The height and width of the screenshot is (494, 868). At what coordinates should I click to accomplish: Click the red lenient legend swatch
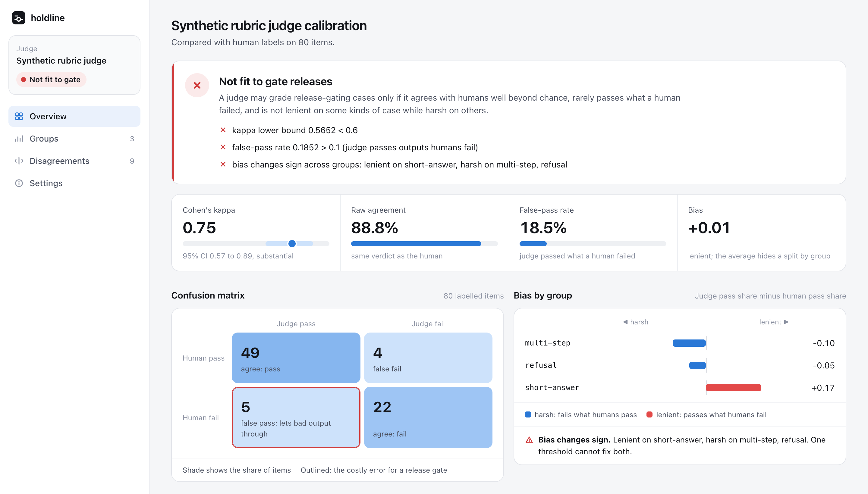(649, 414)
